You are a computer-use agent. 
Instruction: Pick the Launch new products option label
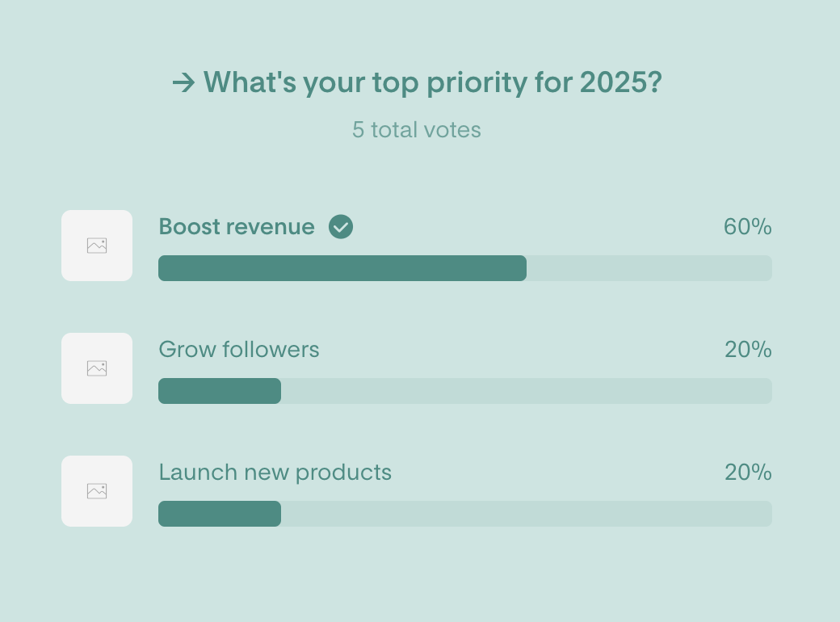(x=275, y=473)
